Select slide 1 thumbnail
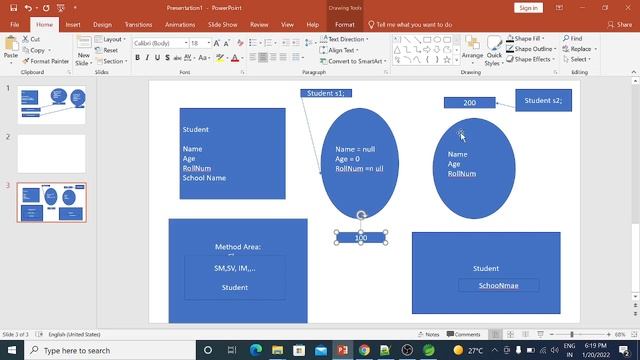The width and height of the screenshot is (640, 360). (x=51, y=105)
